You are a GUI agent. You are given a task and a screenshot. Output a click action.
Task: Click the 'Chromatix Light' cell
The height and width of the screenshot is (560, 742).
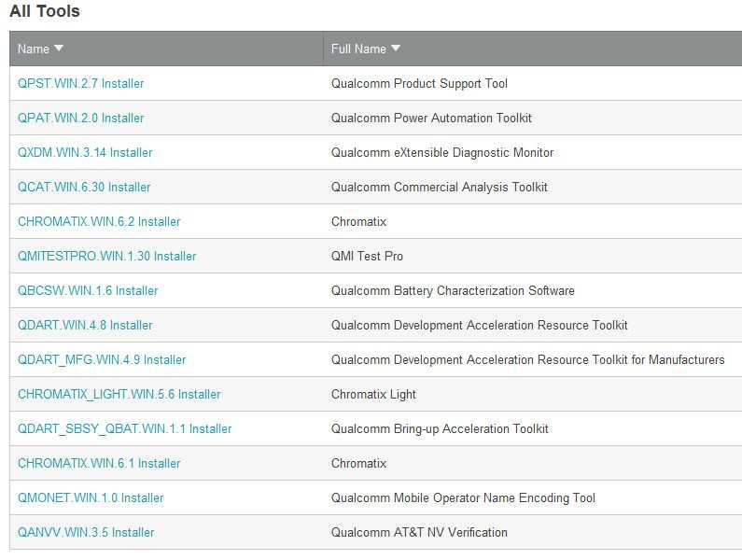click(x=373, y=394)
